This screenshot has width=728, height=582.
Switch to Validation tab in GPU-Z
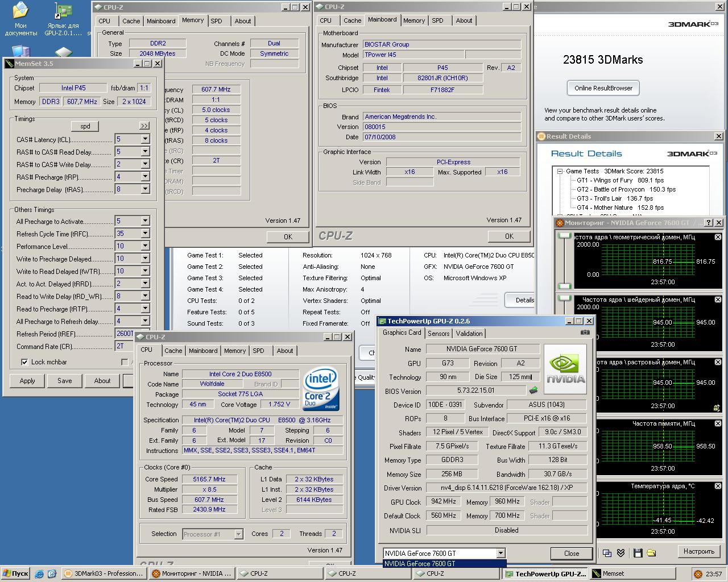[x=469, y=334]
